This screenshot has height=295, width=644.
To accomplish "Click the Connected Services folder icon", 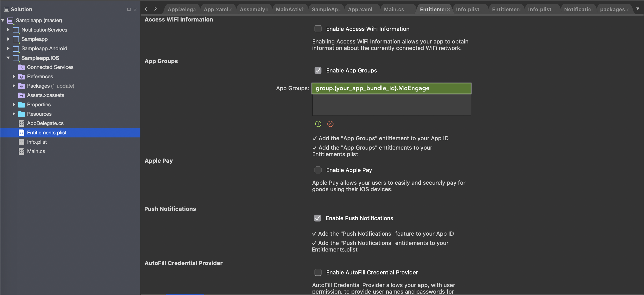I will pos(22,67).
